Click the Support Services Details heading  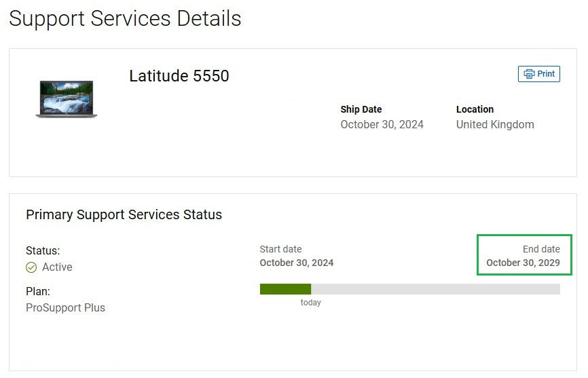tap(125, 18)
